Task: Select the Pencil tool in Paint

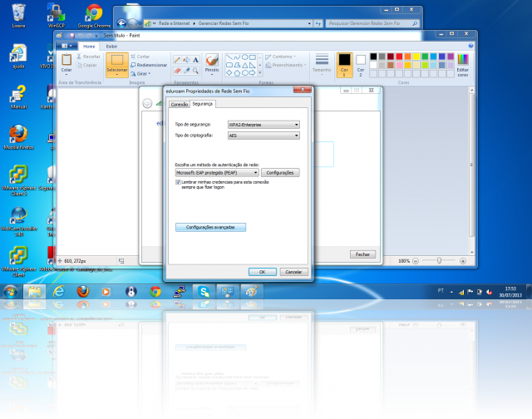Action: point(177,60)
